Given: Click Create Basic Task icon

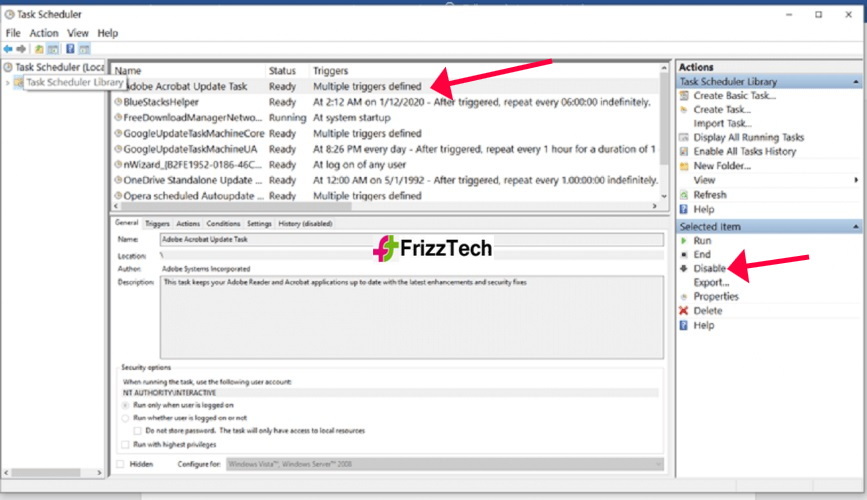Looking at the screenshot, I should pos(684,96).
